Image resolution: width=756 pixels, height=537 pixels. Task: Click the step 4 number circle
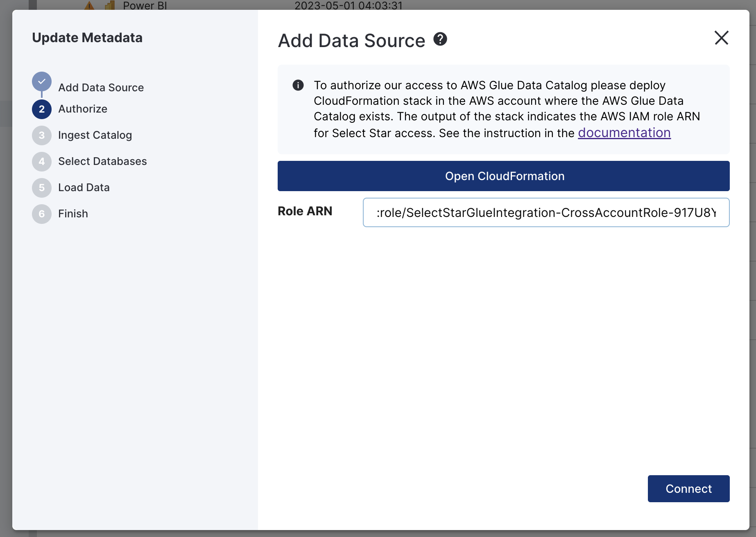pos(42,162)
